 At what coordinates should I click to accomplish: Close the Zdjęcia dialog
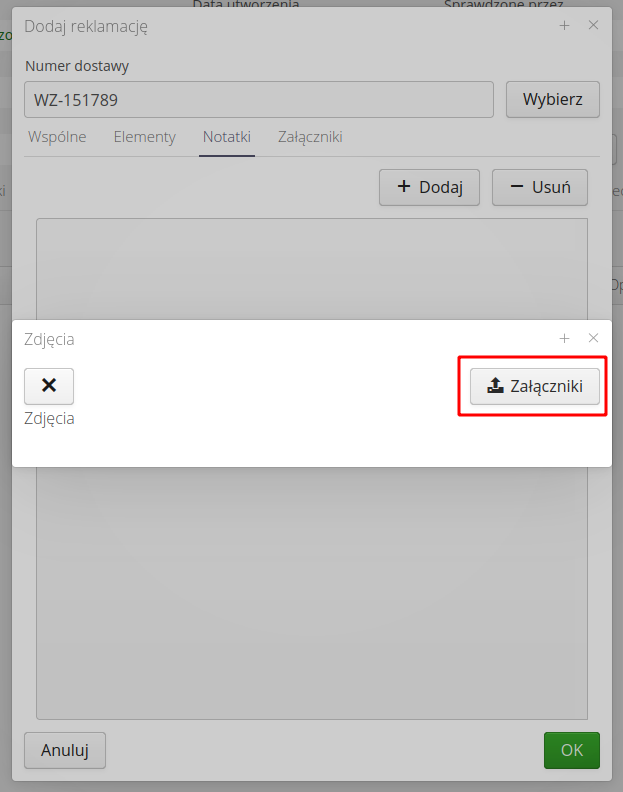click(x=593, y=338)
